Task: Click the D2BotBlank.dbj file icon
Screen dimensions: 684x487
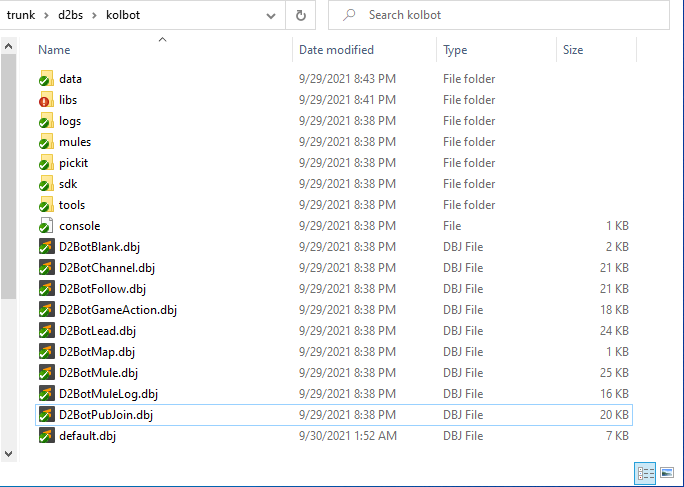Action: point(46,247)
